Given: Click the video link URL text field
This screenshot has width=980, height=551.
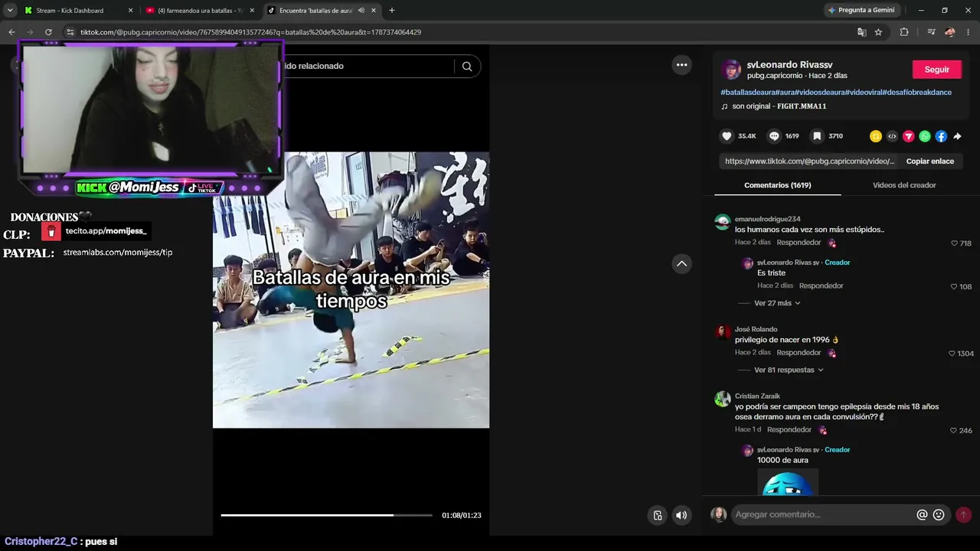Looking at the screenshot, I should click(809, 161).
